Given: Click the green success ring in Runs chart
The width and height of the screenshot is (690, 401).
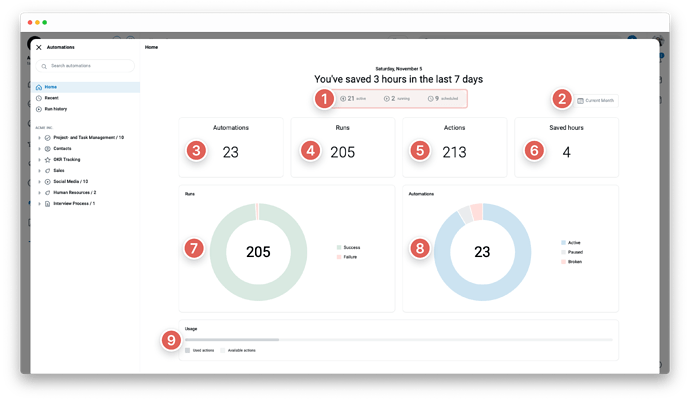Looking at the screenshot, I should tap(258, 293).
